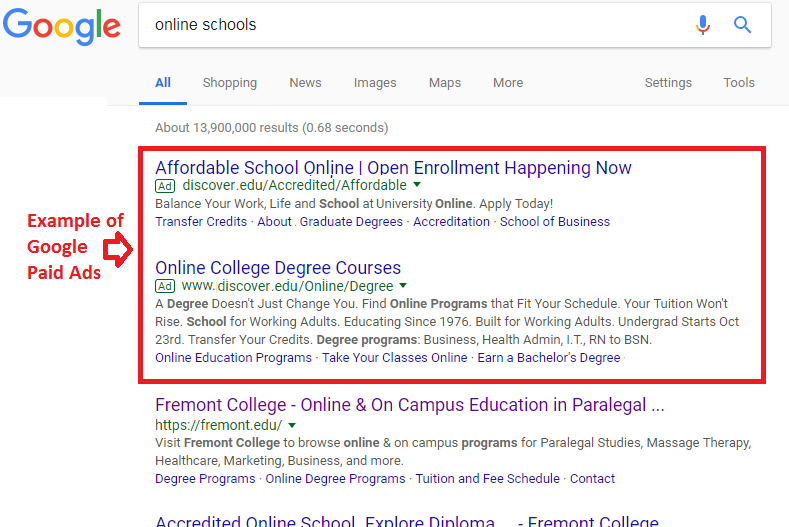Image resolution: width=789 pixels, height=527 pixels.
Task: Expand arrow next to www.discover.edu/Online/Degree
Action: pos(403,285)
